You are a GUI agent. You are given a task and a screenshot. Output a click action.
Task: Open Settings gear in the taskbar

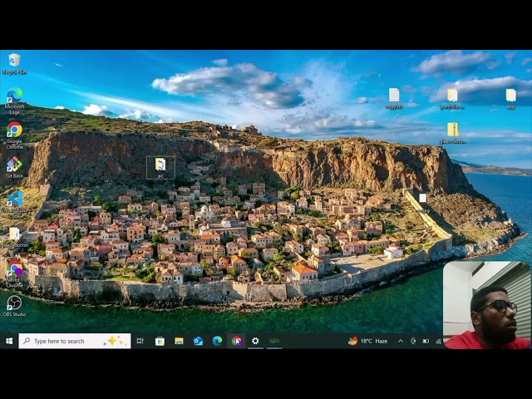coord(255,341)
